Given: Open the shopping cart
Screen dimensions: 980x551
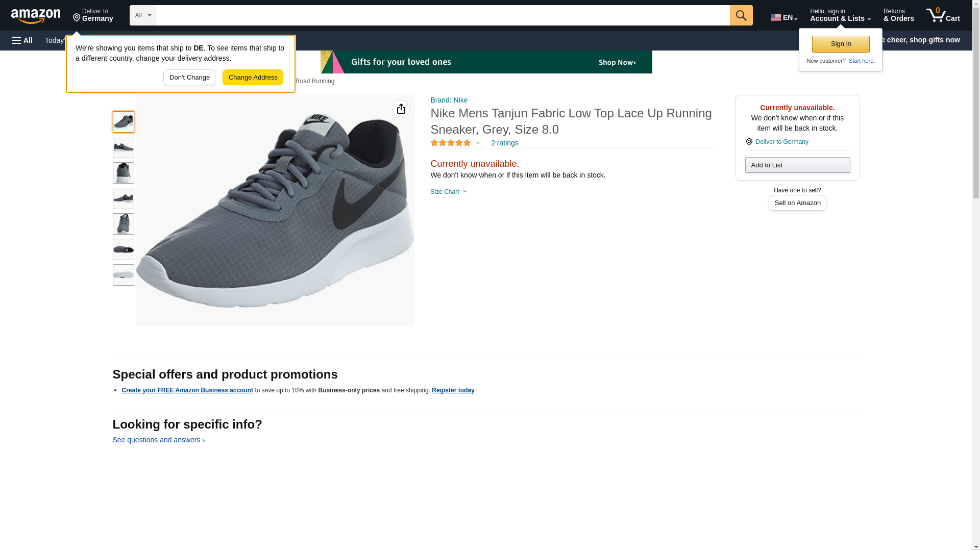Looking at the screenshot, I should click(943, 15).
